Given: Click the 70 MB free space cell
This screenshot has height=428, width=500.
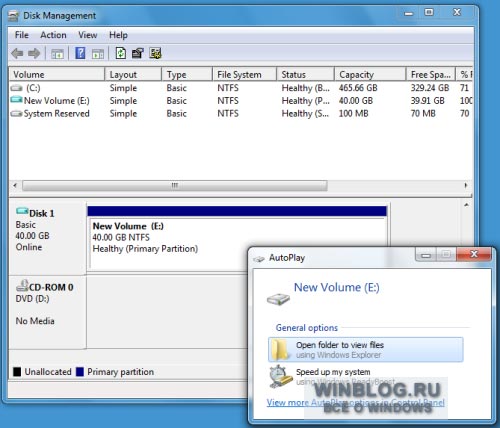Looking at the screenshot, I should click(423, 114).
